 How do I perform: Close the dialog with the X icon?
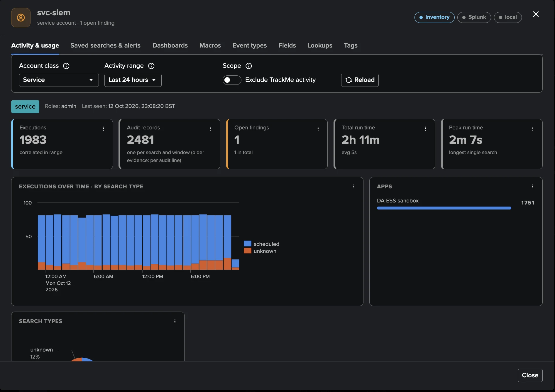(536, 14)
